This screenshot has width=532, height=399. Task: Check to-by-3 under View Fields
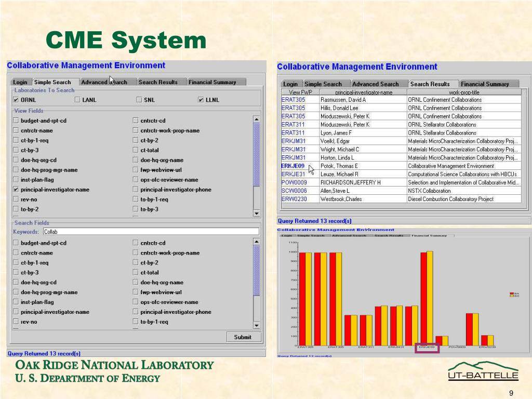(136, 209)
